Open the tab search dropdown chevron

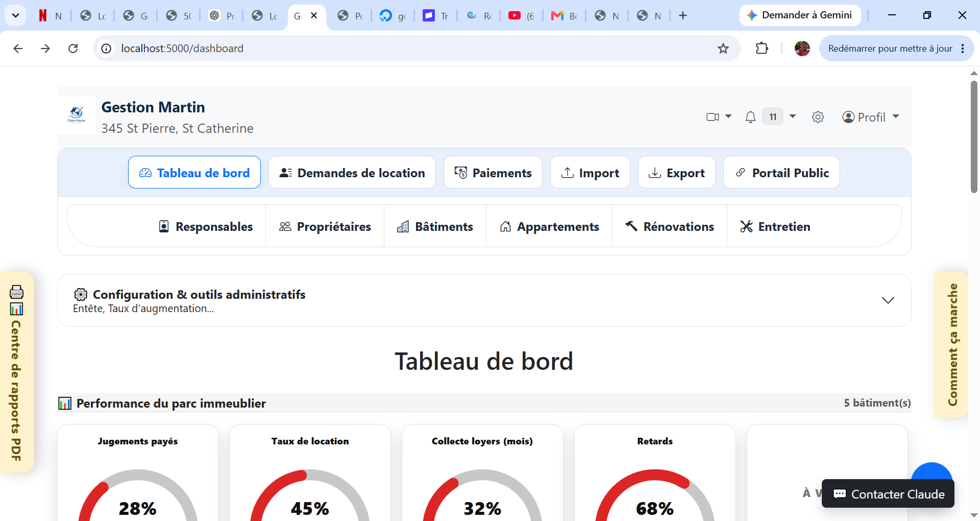[15, 15]
